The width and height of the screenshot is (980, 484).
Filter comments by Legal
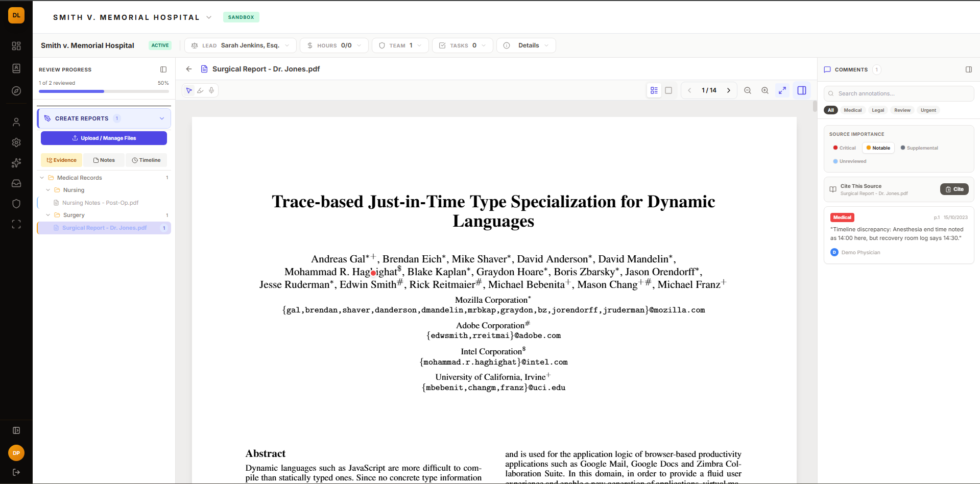tap(878, 110)
